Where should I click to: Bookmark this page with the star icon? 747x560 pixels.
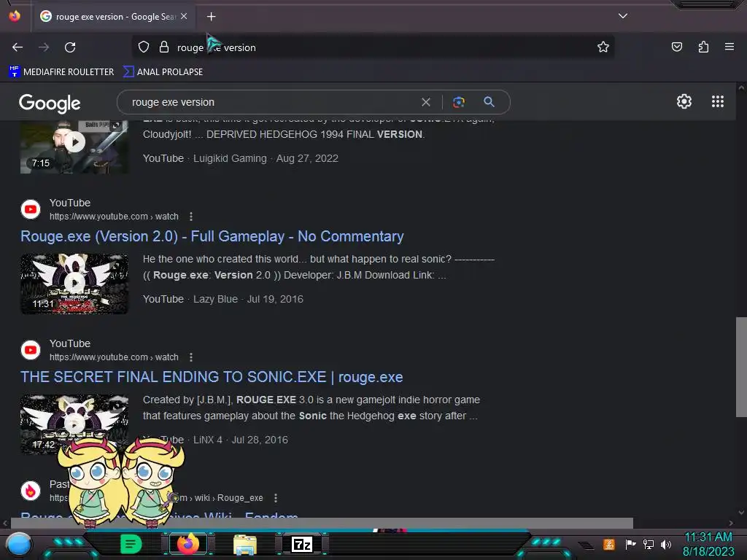point(603,47)
